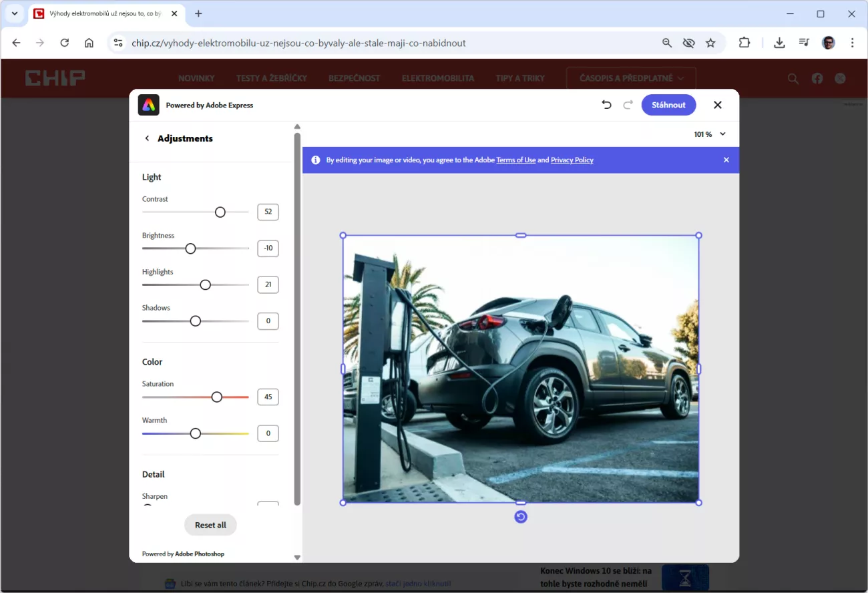
Task: Click the Contrast slider handle
Action: (220, 212)
